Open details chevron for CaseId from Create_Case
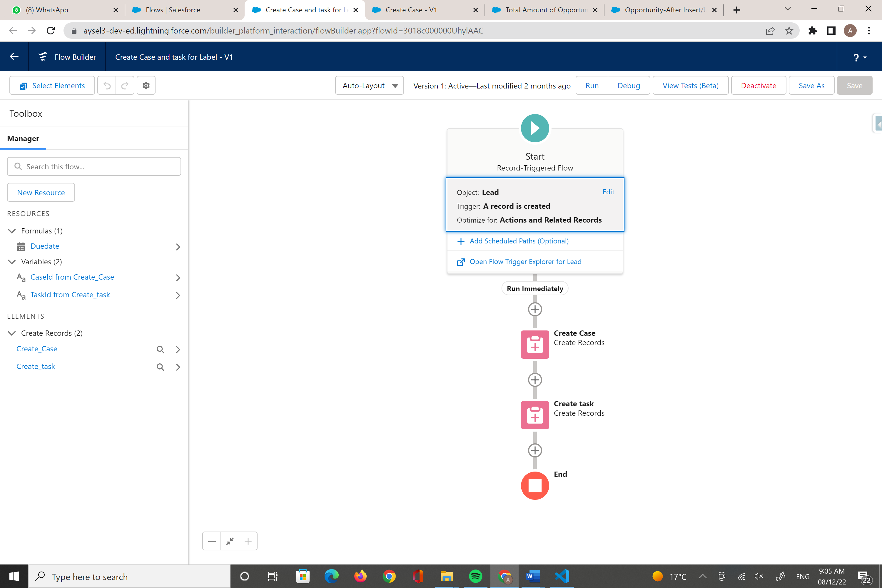This screenshot has height=588, width=882. [x=178, y=278]
